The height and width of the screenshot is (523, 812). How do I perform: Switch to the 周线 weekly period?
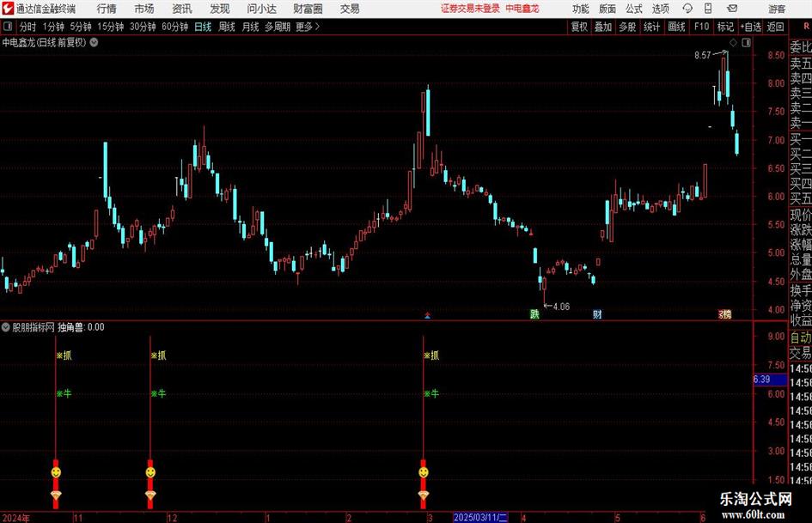226,27
